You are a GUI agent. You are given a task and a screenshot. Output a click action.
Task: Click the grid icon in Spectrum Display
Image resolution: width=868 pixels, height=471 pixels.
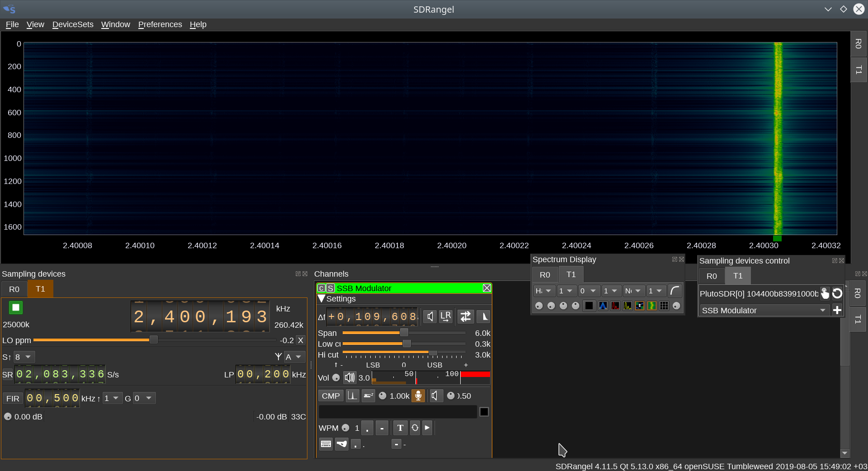click(664, 306)
